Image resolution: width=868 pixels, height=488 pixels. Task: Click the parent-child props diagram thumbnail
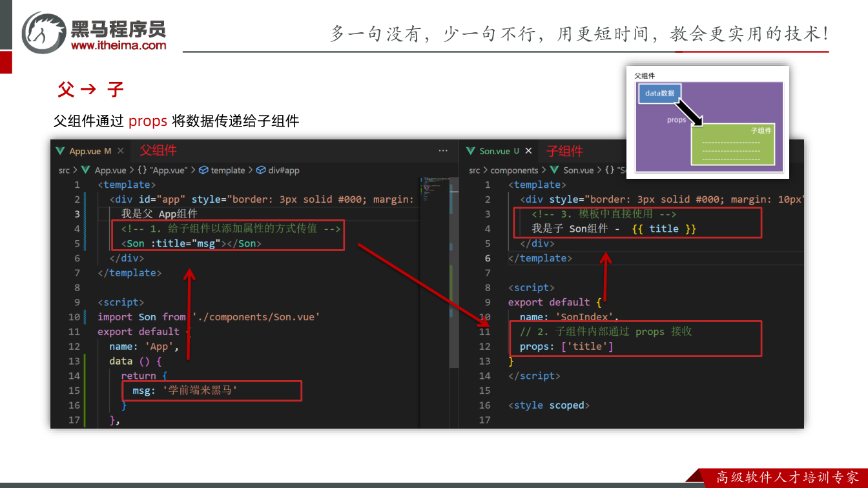[x=708, y=121]
